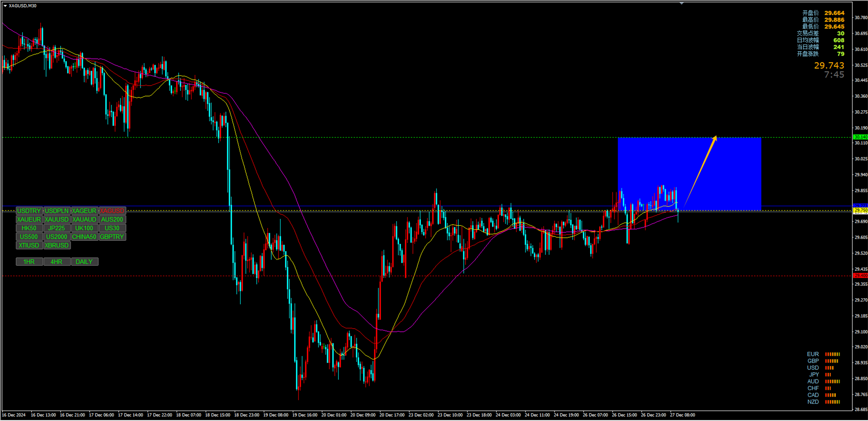The width and height of the screenshot is (868, 421).
Task: Select XAUAUD symbol button
Action: [85, 220]
